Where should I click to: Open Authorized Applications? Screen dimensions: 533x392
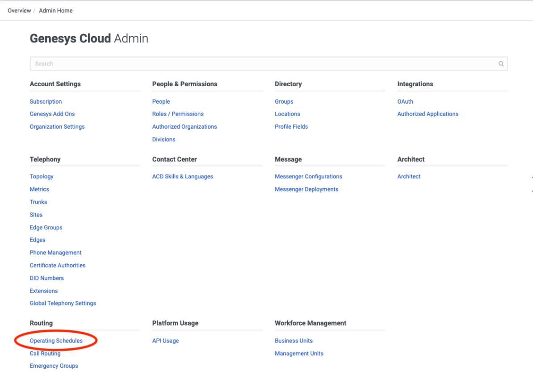point(428,114)
